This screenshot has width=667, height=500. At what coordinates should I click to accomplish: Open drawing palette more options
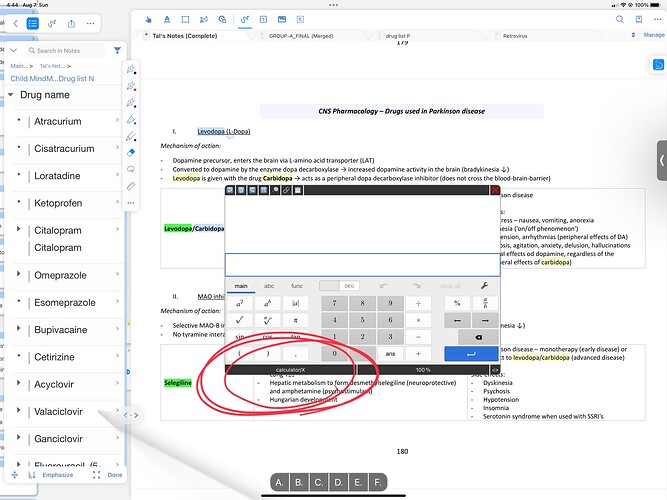(131, 203)
